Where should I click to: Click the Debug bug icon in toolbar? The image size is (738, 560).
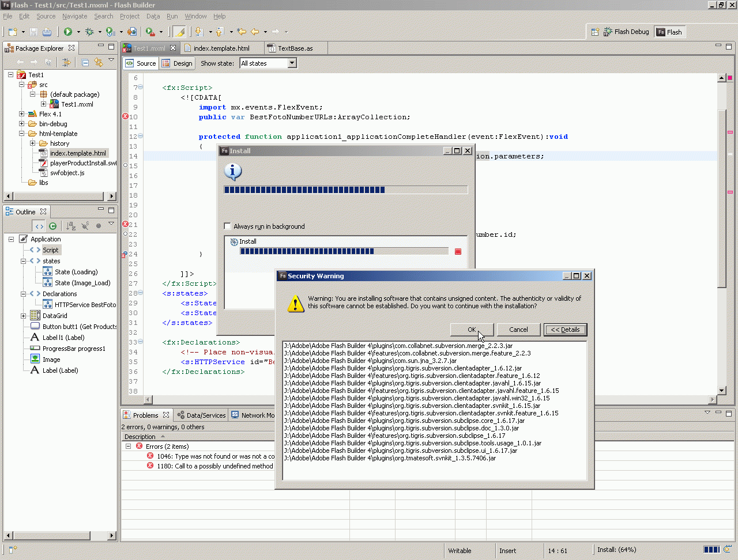point(89,32)
